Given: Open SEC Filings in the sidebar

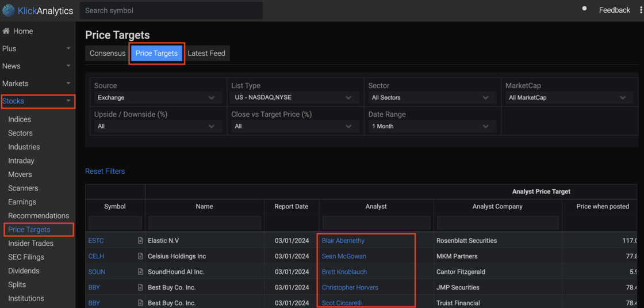Looking at the screenshot, I should tap(26, 257).
